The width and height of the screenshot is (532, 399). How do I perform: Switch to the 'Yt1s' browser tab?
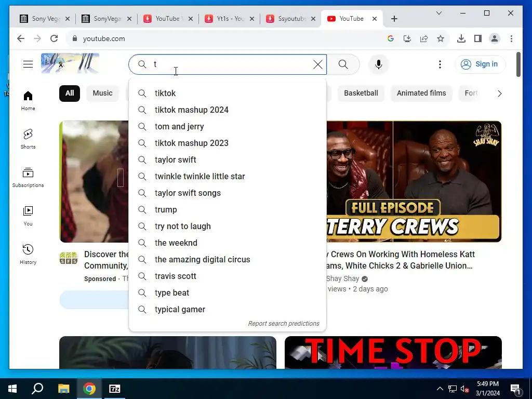click(x=230, y=19)
